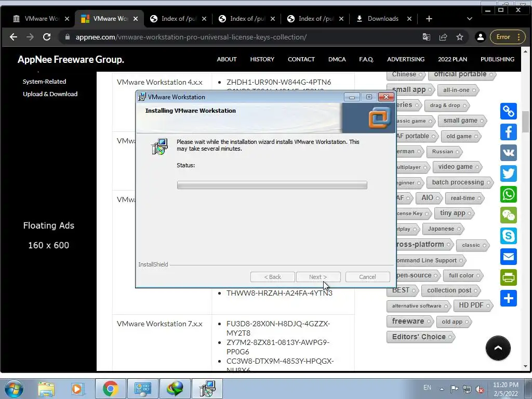The height and width of the screenshot is (399, 532).
Task: Open the 2022 PLAN menu item
Action: [x=453, y=59]
